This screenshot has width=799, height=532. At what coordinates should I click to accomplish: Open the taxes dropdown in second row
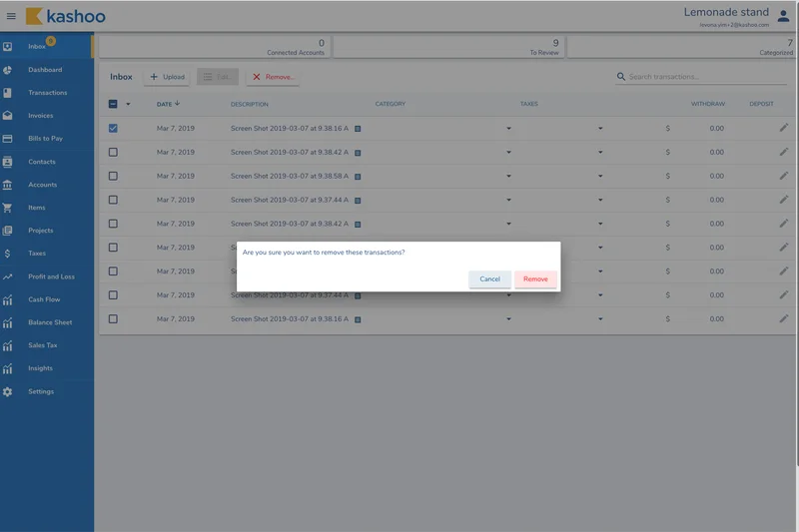coord(600,153)
